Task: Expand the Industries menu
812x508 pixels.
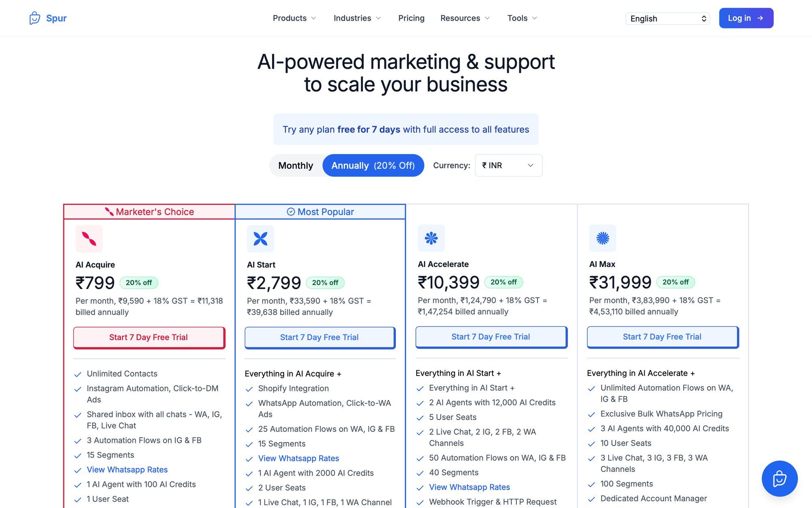Action: tap(357, 18)
